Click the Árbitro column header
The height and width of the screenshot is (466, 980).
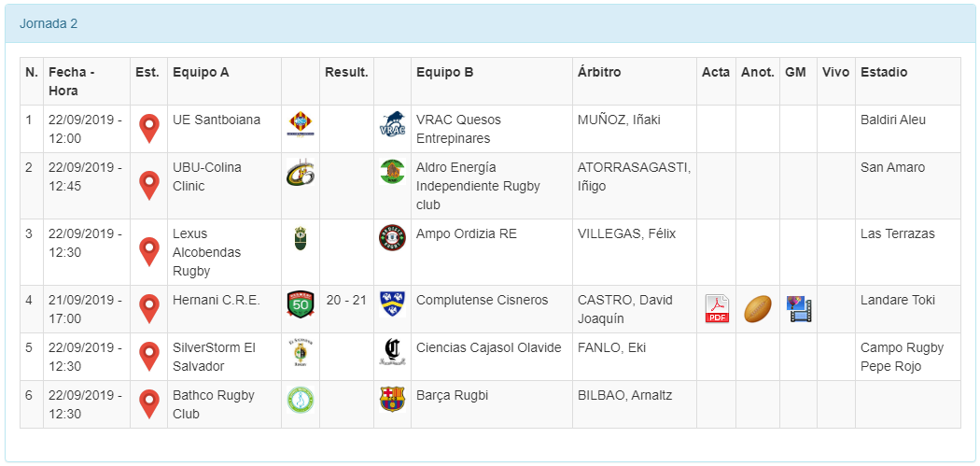599,72
